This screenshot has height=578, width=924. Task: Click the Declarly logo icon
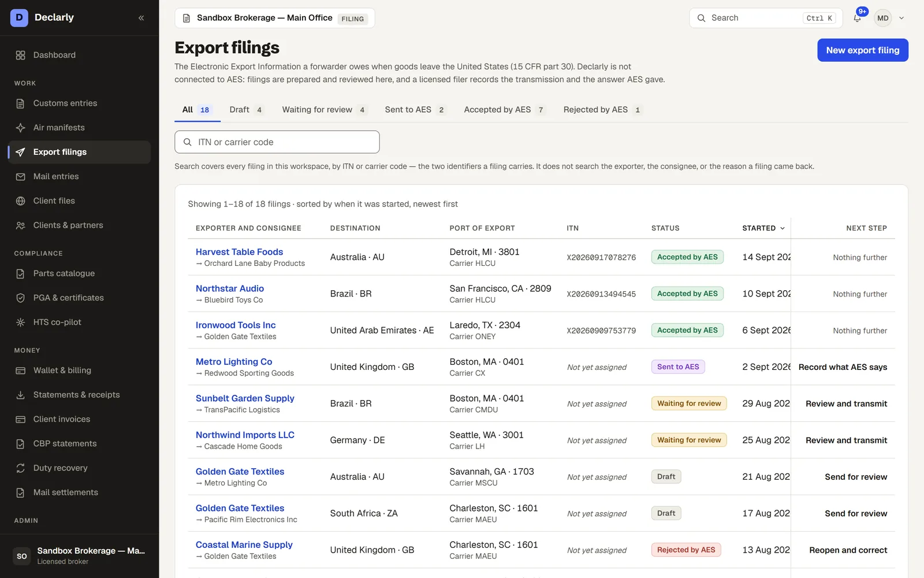pyautogui.click(x=19, y=18)
